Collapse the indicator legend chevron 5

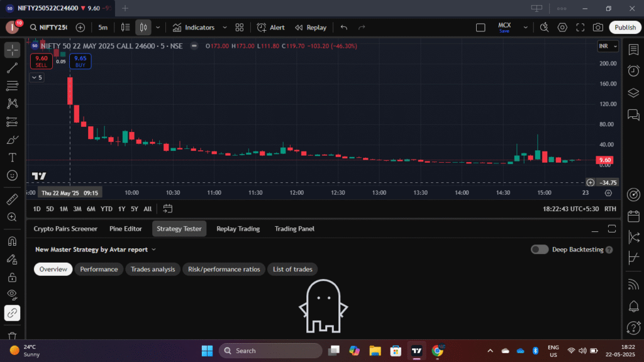click(x=37, y=77)
